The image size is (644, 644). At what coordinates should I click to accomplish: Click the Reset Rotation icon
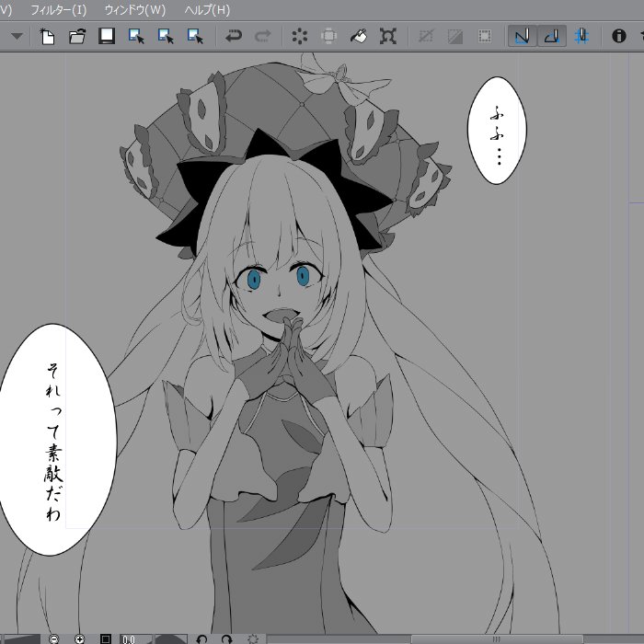253,639
